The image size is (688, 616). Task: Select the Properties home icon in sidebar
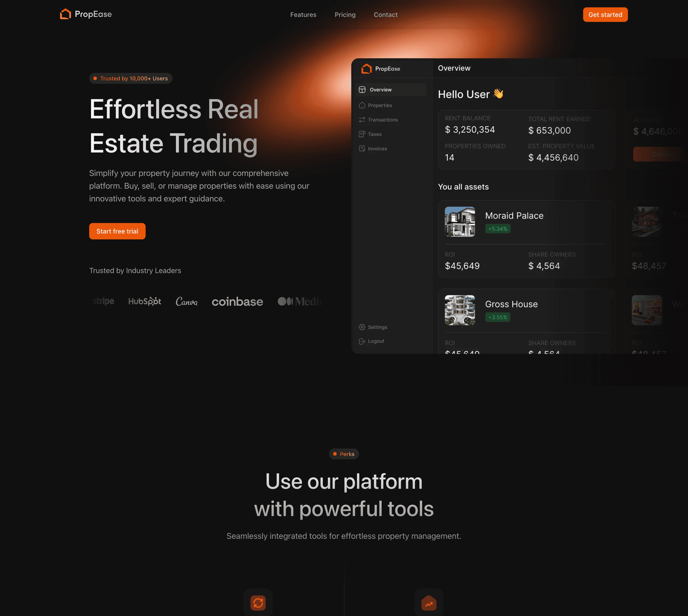(x=362, y=105)
